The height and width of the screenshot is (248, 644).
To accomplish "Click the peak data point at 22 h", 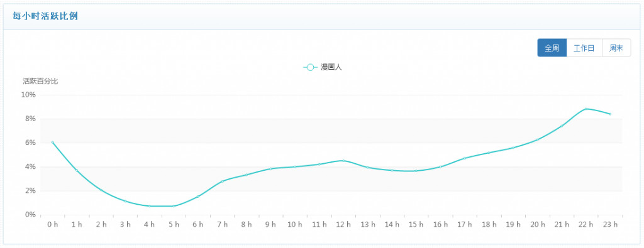I will pos(586,109).
